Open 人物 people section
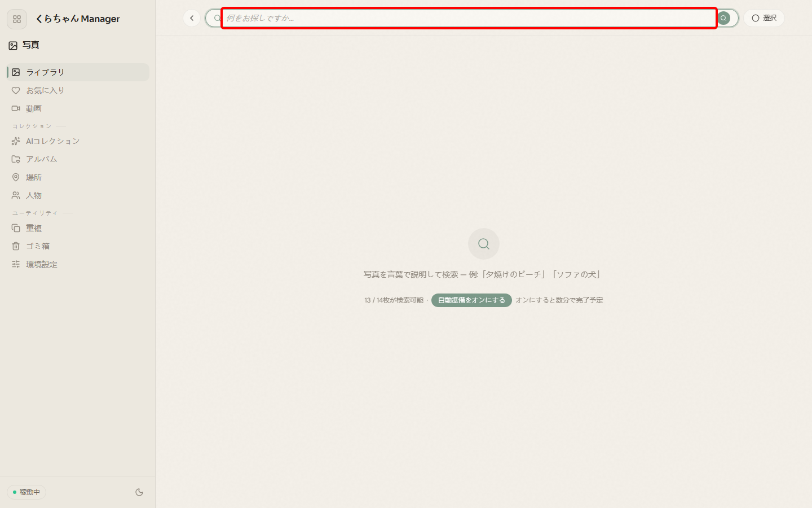 click(x=78, y=195)
